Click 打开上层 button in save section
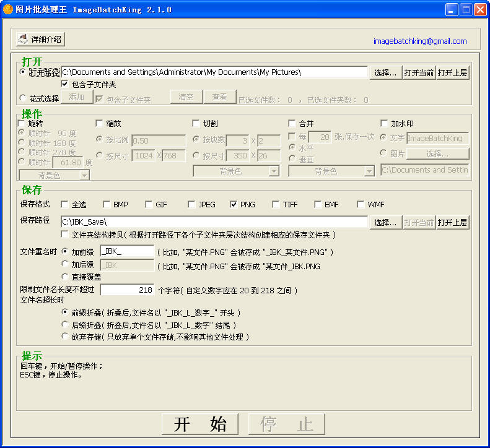This screenshot has width=490, height=448. (452, 222)
